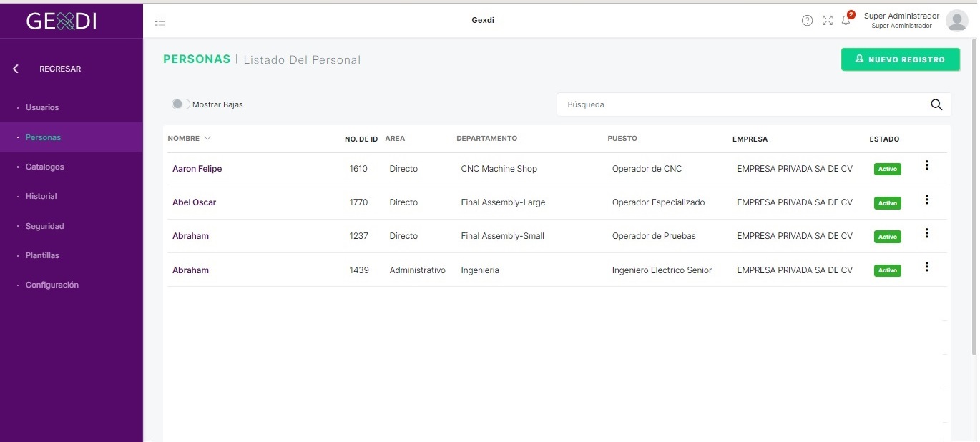
Task: Click the Operador de CNC cell
Action: click(x=647, y=169)
